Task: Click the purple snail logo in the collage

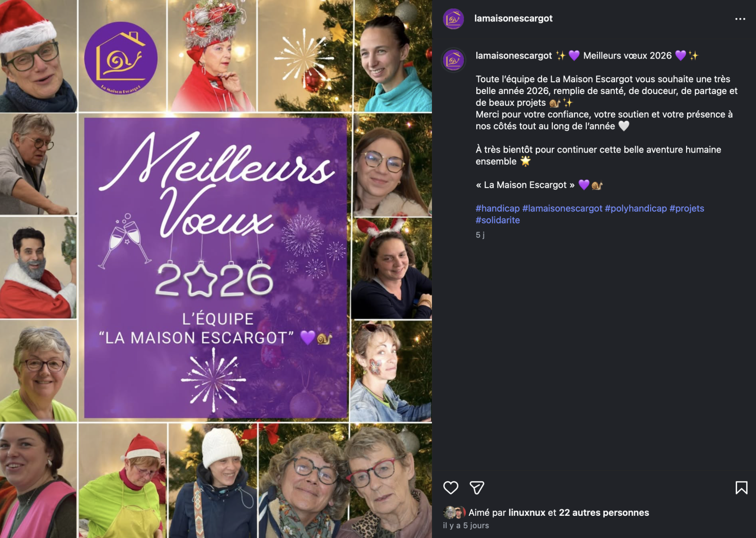Action: 121,58
